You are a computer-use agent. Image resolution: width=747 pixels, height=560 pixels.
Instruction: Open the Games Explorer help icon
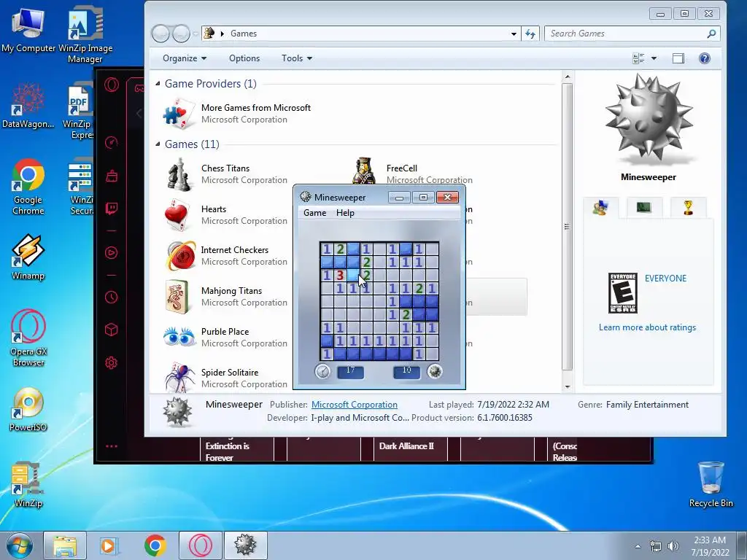(x=704, y=58)
